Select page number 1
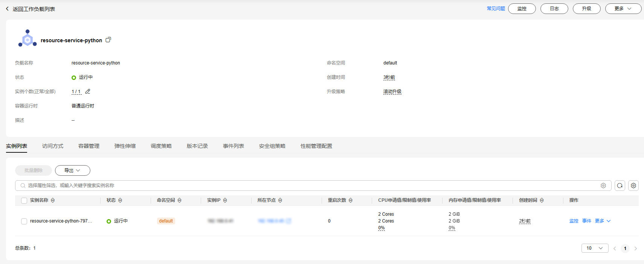 click(625, 249)
